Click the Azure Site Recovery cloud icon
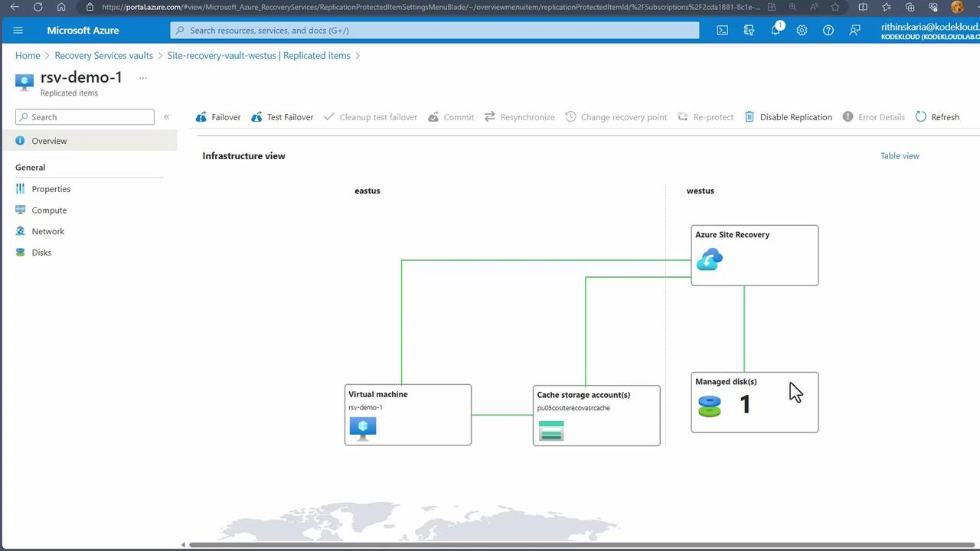Image resolution: width=980 pixels, height=551 pixels. pos(710,259)
